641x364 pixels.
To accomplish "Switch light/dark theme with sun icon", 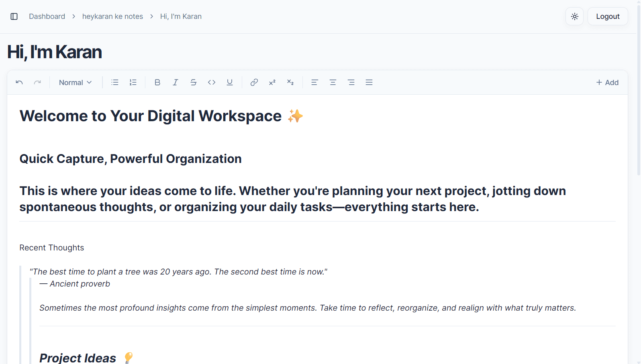I will [x=575, y=16].
